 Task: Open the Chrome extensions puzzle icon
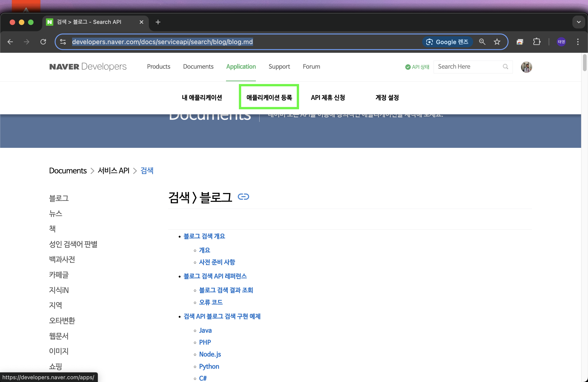pos(537,42)
